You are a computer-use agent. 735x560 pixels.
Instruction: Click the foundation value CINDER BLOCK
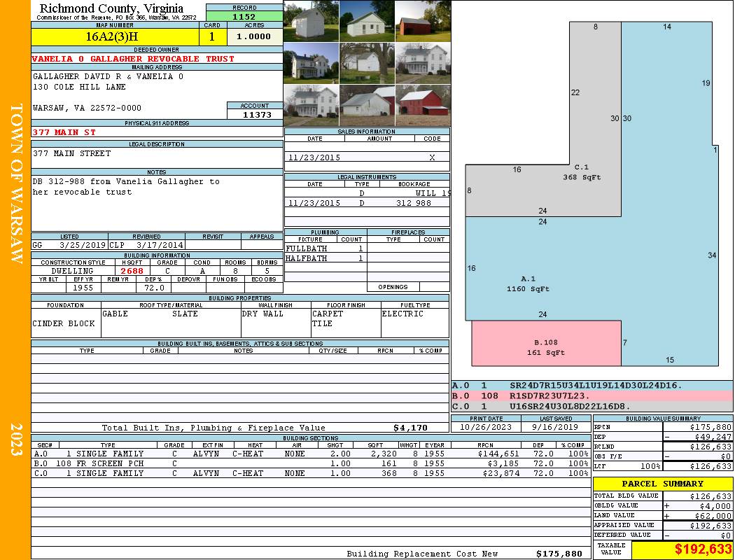[x=64, y=323]
